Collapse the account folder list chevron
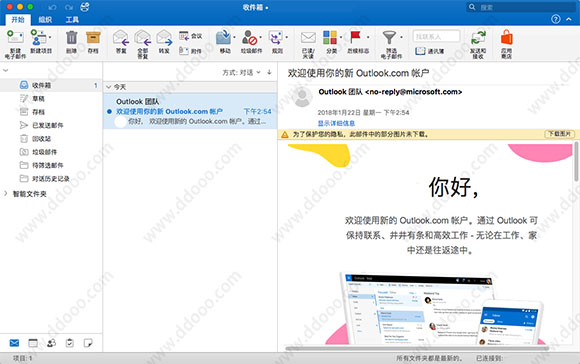580x364 pixels. (x=6, y=70)
